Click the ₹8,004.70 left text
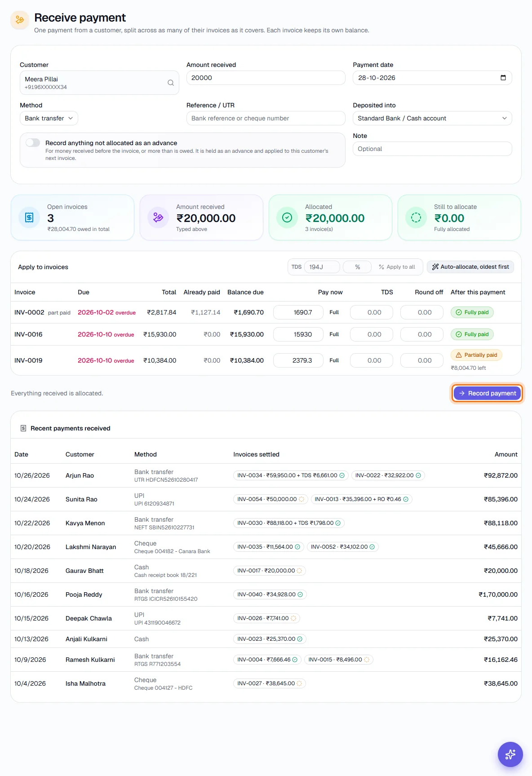 [468, 368]
